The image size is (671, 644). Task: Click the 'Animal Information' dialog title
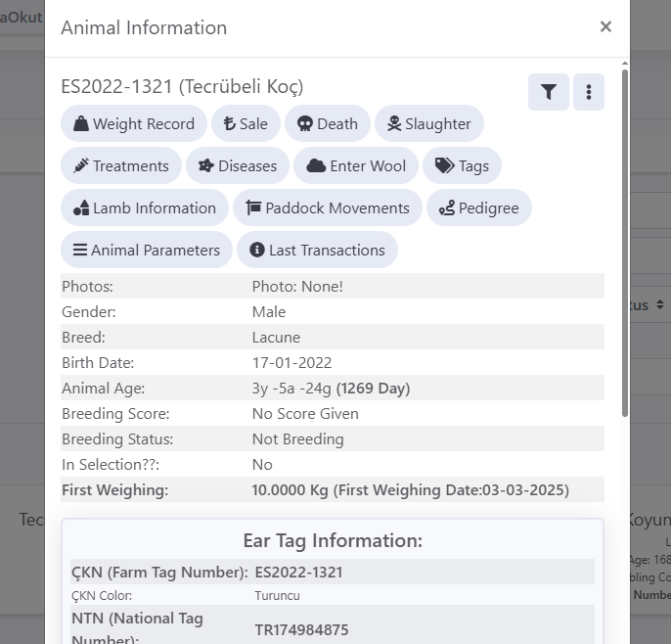[x=144, y=27]
